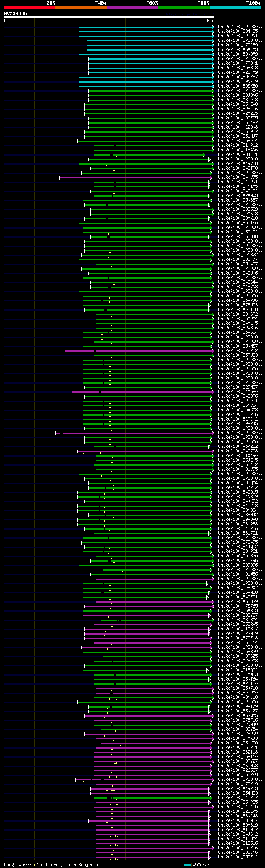Open hit UniRef100_Q9HGT2
265x868 pixels.
(238, 314)
